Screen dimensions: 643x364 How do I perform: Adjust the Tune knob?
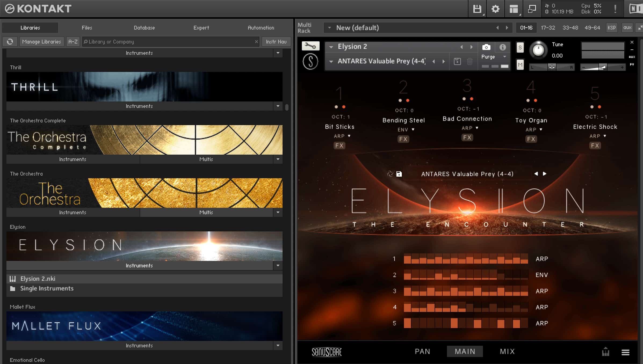coord(538,50)
